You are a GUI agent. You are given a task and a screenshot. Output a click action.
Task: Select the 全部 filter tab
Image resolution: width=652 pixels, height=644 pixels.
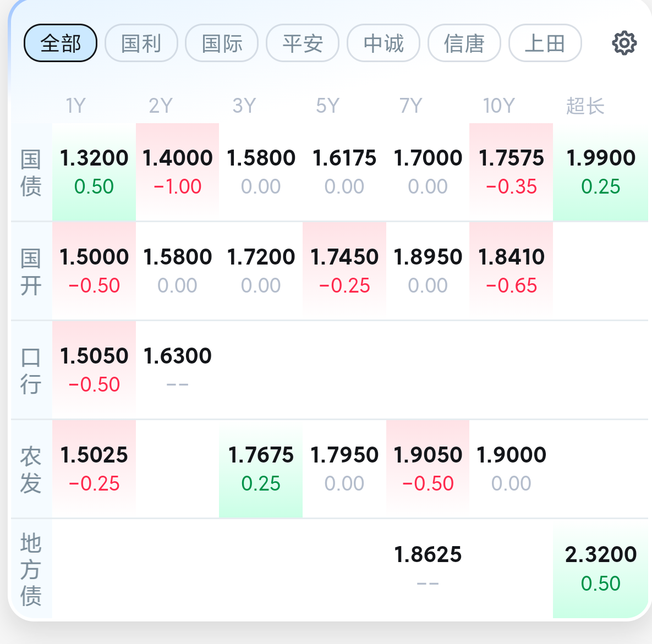[61, 43]
